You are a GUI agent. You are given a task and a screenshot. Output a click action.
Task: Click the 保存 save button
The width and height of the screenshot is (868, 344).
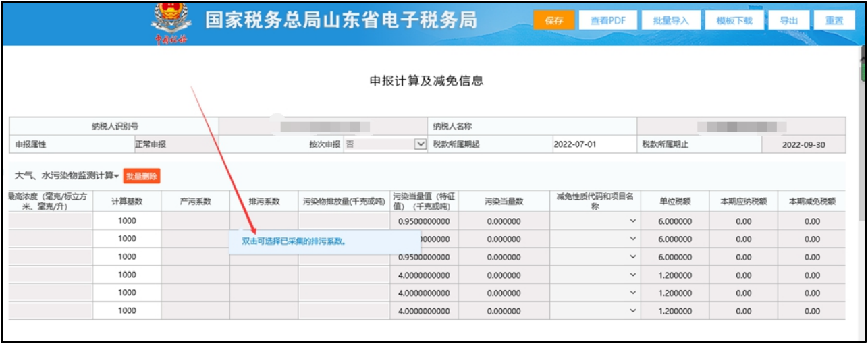(553, 20)
